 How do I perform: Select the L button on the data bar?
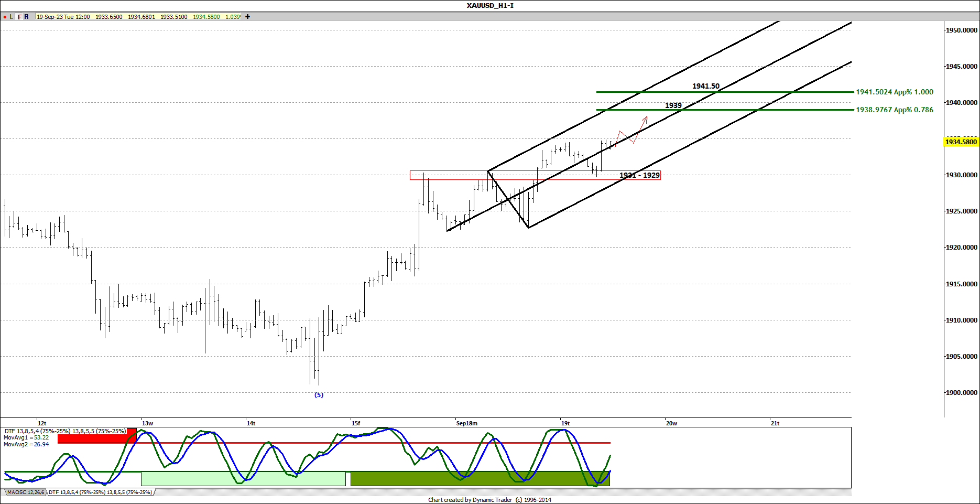[11, 16]
